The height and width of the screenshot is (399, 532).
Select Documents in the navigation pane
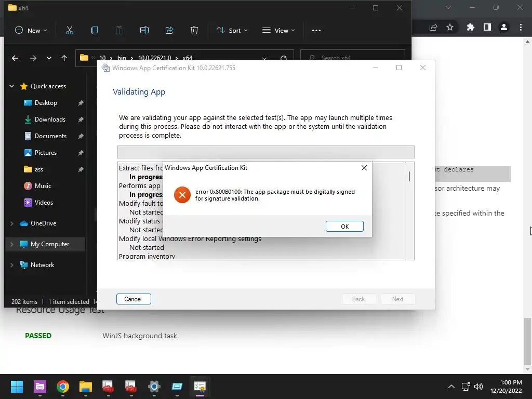tap(50, 136)
